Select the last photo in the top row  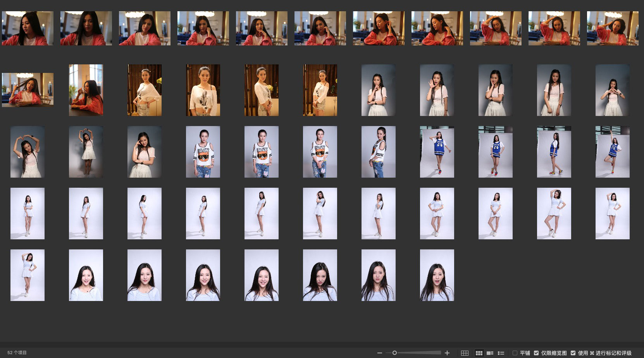coord(612,28)
